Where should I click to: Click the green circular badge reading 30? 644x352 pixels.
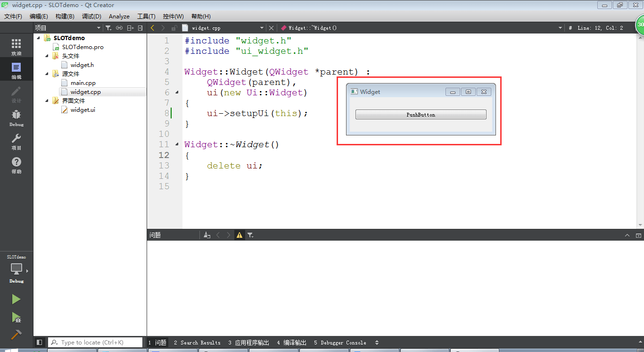coord(640,25)
